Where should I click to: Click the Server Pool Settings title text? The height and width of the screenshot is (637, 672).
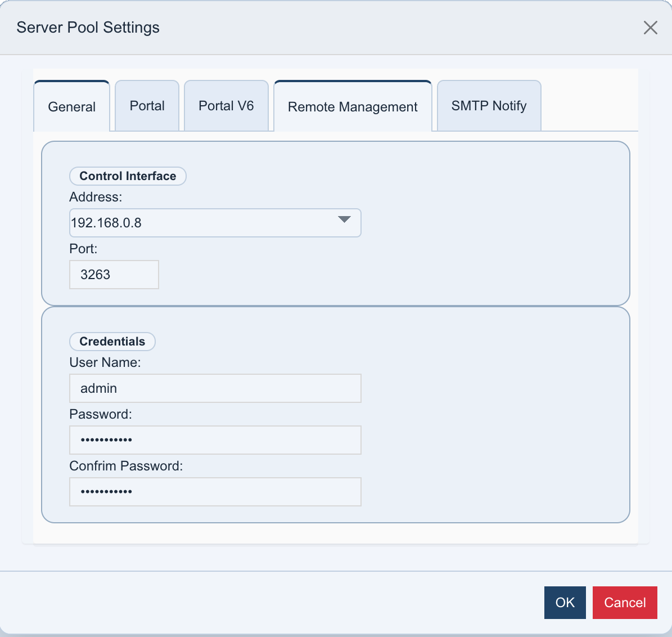click(88, 27)
